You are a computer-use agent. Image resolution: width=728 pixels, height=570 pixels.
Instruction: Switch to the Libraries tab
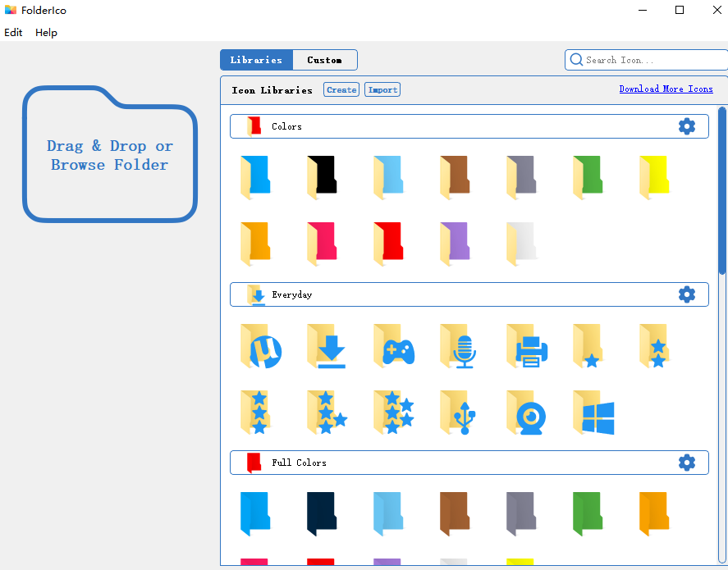pos(256,60)
